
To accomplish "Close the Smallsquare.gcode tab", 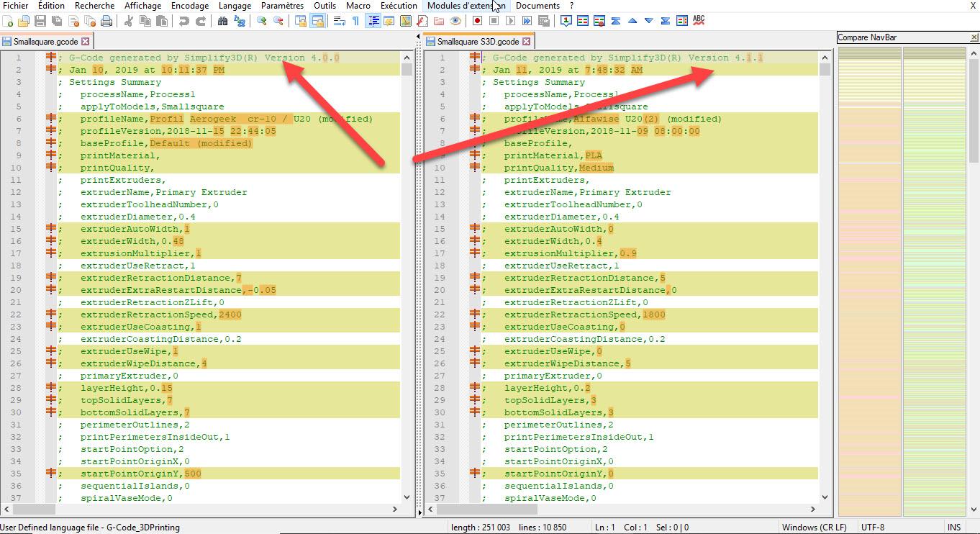I will [85, 42].
